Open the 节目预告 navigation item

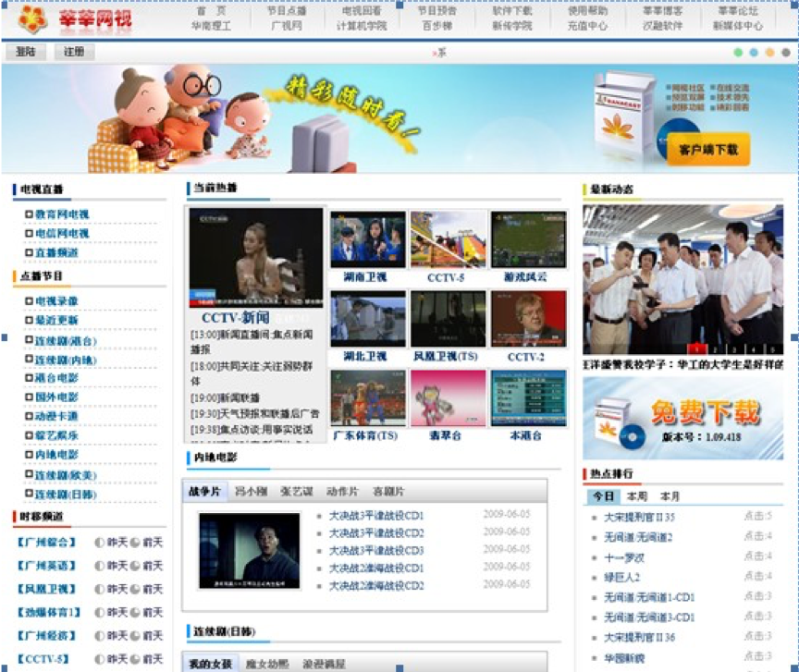pyautogui.click(x=437, y=11)
